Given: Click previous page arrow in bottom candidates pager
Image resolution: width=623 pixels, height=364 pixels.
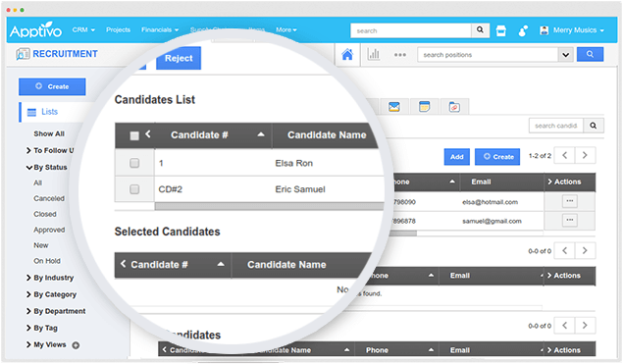Looking at the screenshot, I should 564,326.
